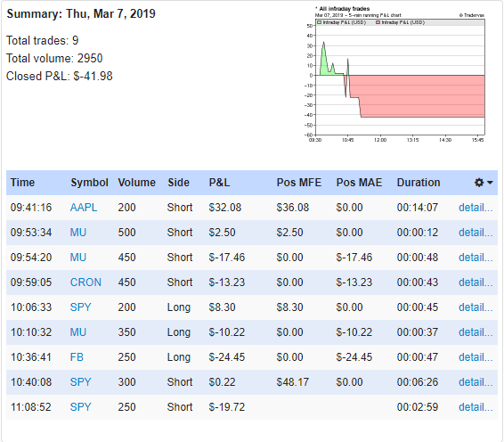Click the 00:14:07 duration cell

point(418,208)
